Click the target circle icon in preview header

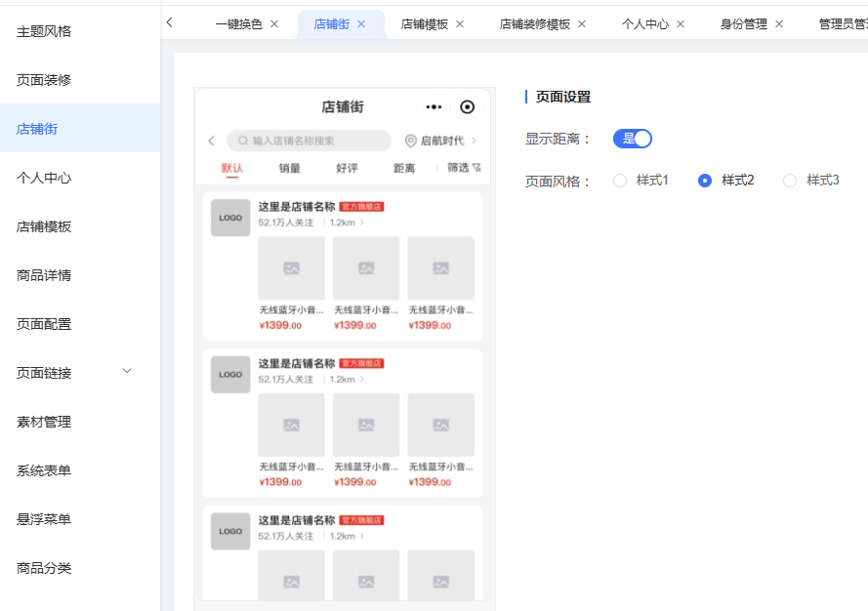tap(468, 106)
